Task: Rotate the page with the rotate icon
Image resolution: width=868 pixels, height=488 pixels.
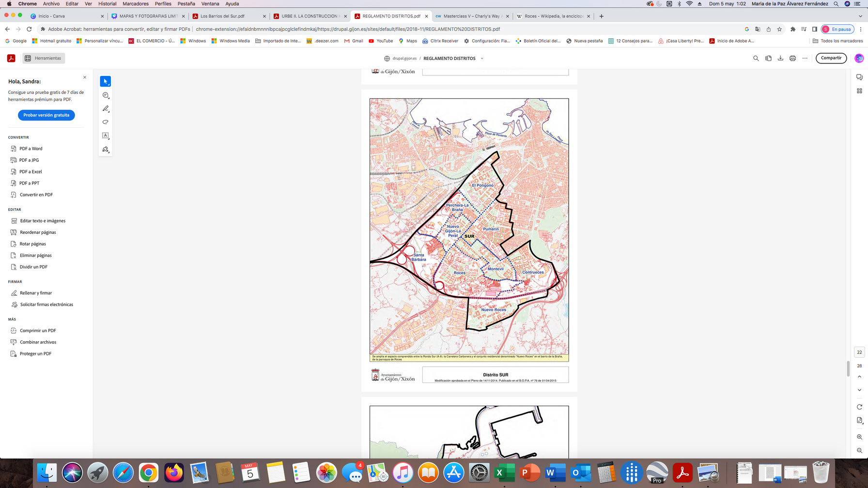Action: coord(859,407)
